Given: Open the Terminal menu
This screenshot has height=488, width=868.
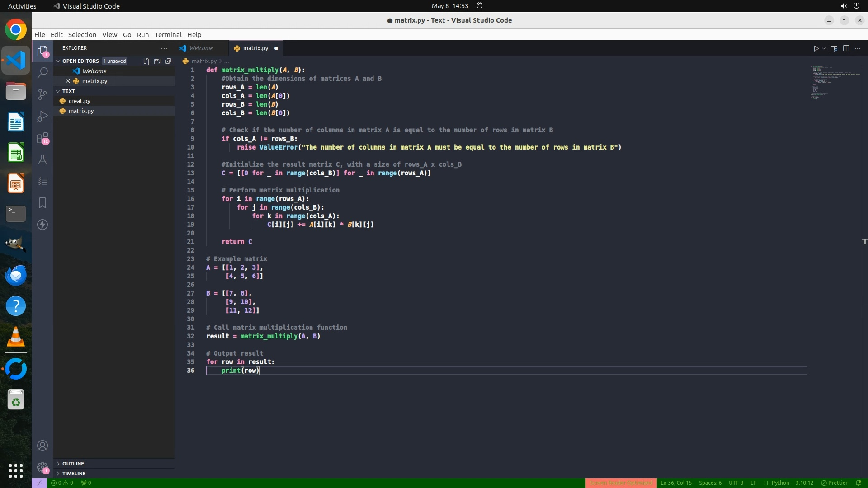Looking at the screenshot, I should tap(168, 35).
